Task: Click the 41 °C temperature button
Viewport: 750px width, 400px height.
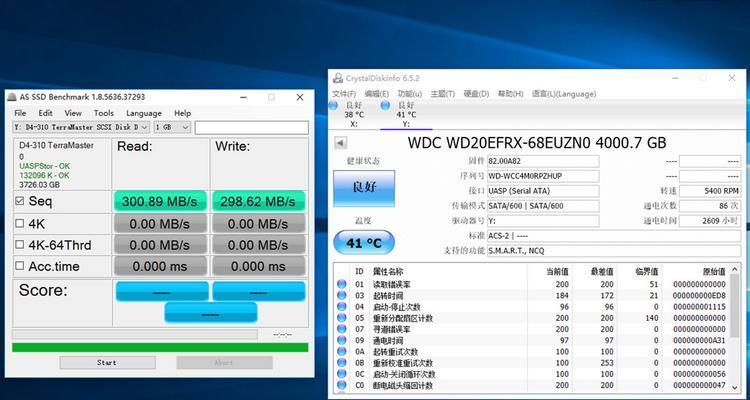Action: coord(364,243)
